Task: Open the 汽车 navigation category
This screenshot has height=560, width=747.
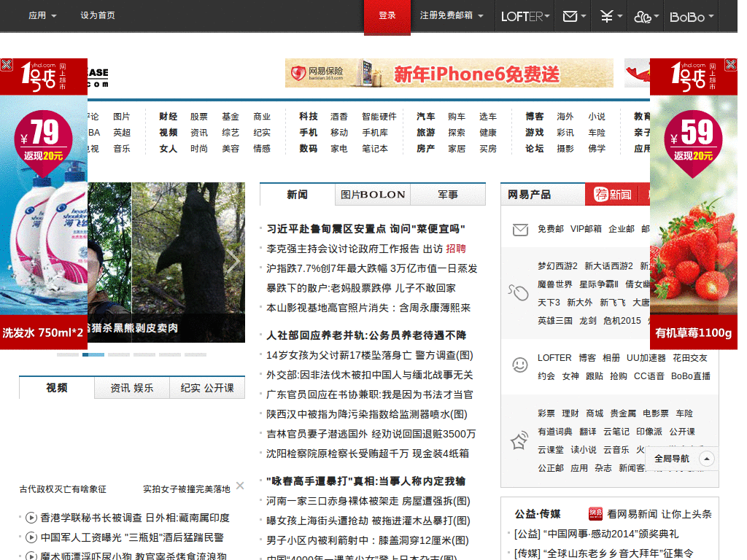Action: click(425, 117)
